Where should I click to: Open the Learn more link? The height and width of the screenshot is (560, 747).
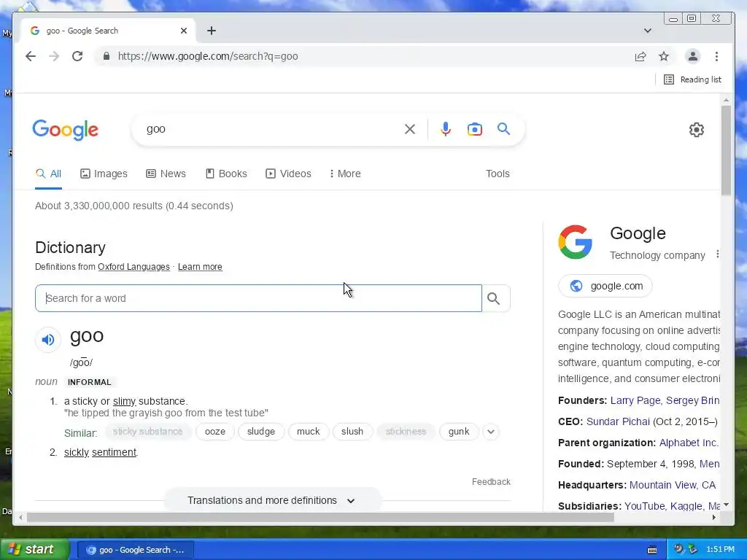tap(200, 267)
